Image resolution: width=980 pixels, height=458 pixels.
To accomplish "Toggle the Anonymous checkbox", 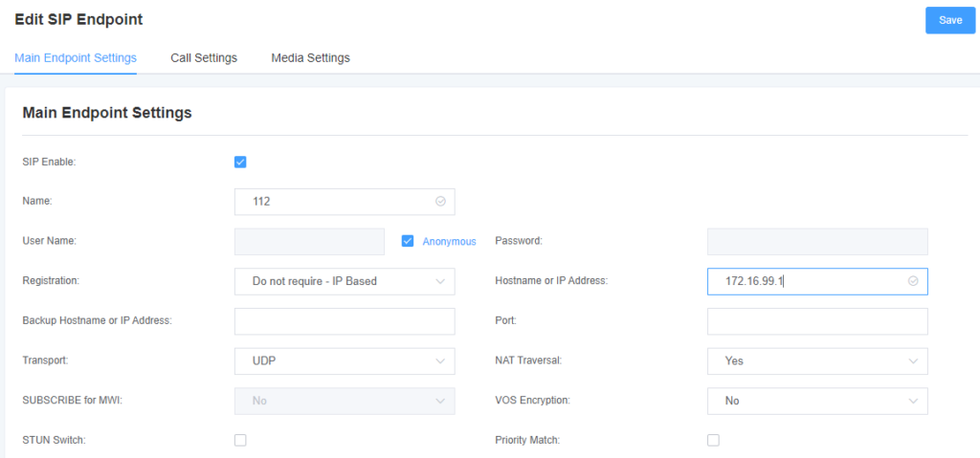I will [408, 241].
